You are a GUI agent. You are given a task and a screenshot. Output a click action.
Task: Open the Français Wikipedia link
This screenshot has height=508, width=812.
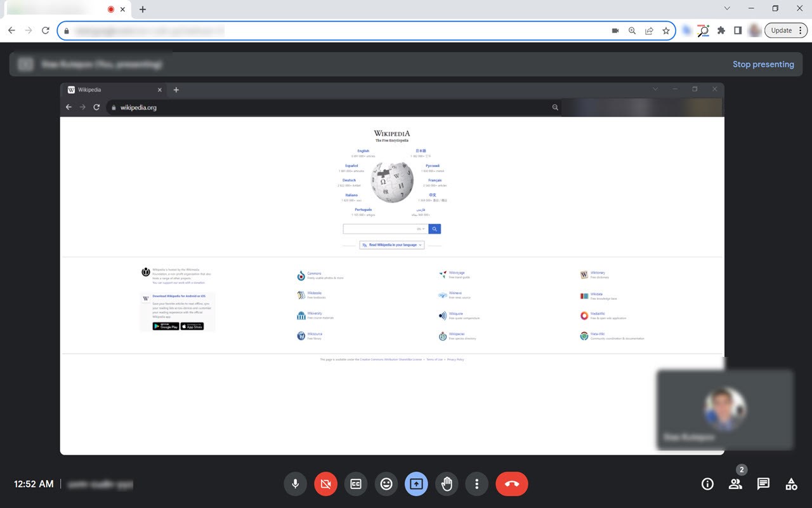tap(435, 180)
